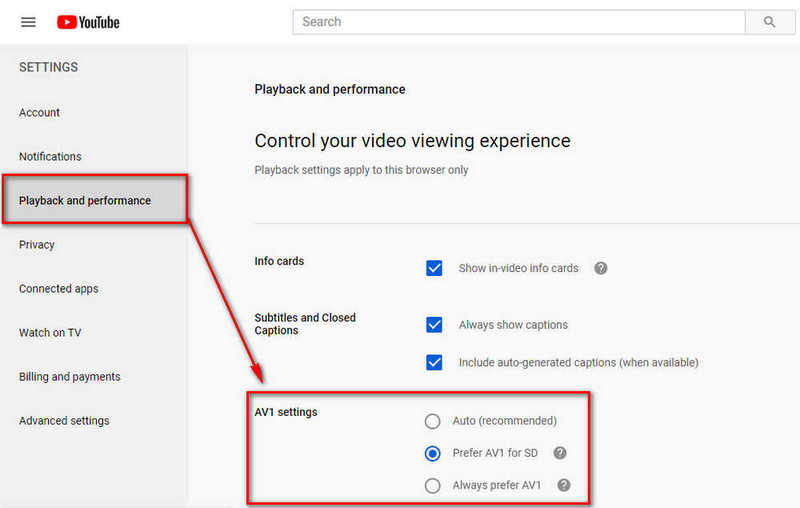Click help icon next to Prefer AV1 for SD
Image resolution: width=800 pixels, height=508 pixels.
560,453
